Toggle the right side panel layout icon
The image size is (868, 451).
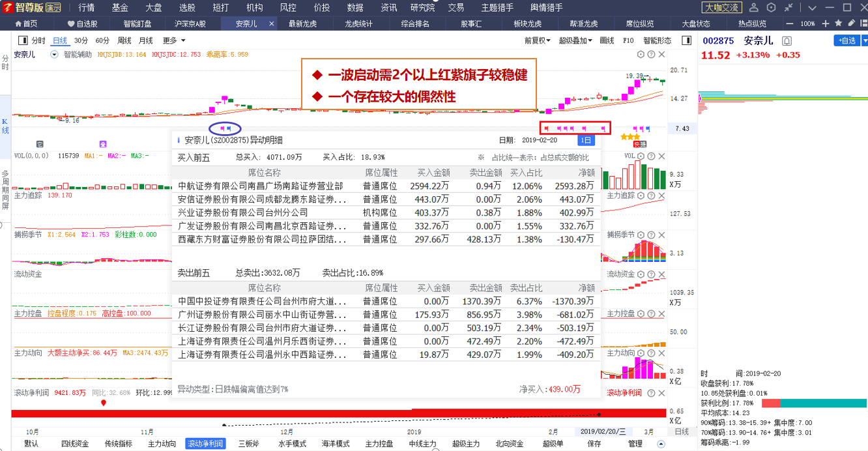[x=686, y=40]
